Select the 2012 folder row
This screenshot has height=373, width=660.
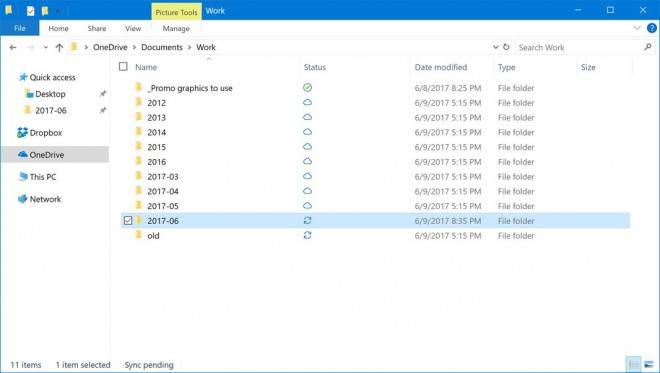click(x=375, y=103)
